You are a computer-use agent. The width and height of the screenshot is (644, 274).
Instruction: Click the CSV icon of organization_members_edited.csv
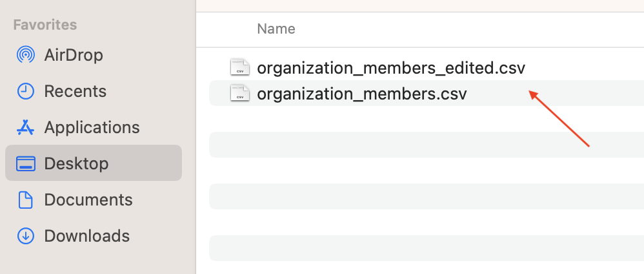coord(239,67)
